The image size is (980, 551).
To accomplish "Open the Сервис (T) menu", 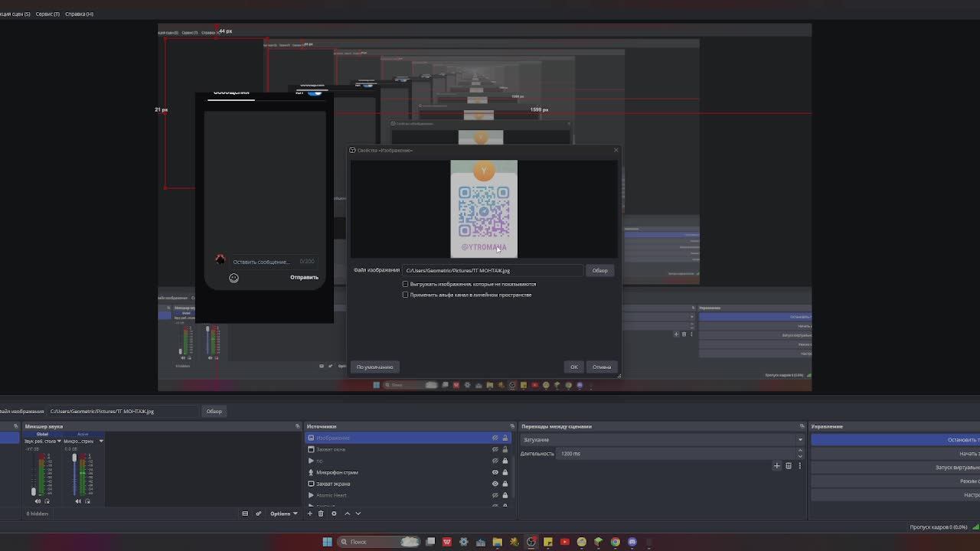I will coord(47,14).
